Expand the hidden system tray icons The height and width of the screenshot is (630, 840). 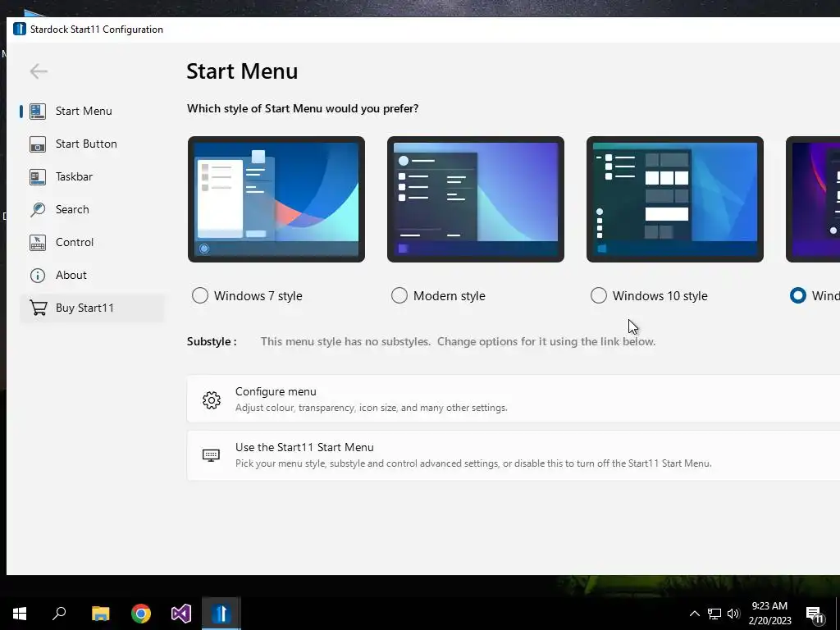tap(694, 614)
